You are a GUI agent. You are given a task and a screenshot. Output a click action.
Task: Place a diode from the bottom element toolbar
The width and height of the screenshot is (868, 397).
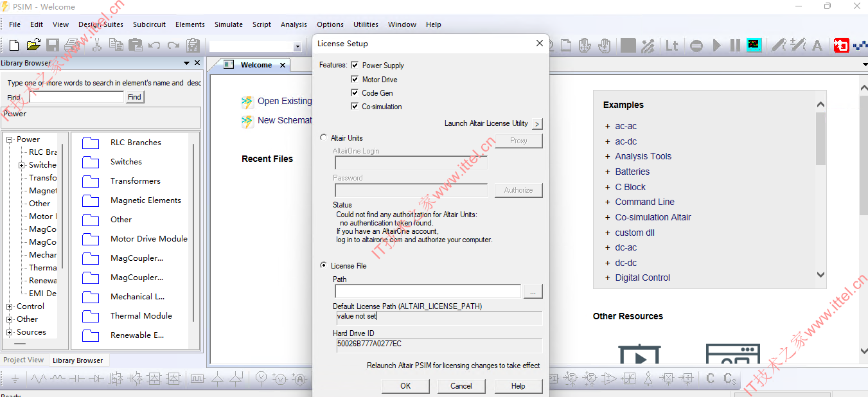click(x=96, y=378)
